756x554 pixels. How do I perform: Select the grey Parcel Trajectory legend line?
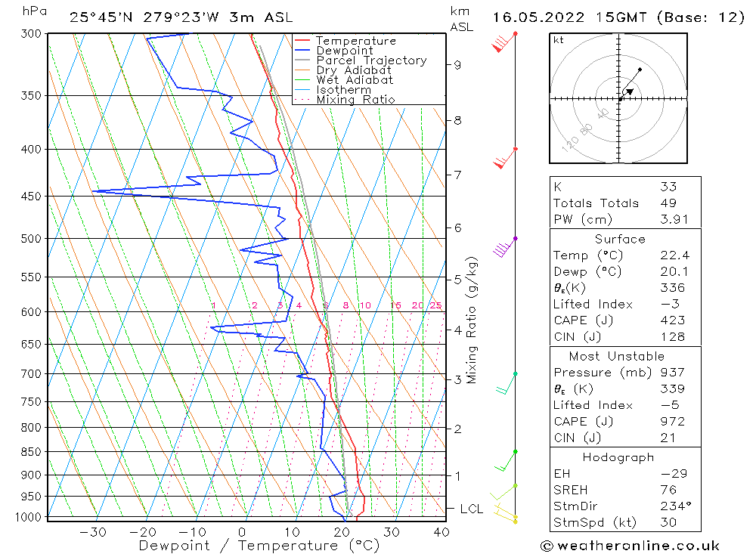(x=302, y=60)
